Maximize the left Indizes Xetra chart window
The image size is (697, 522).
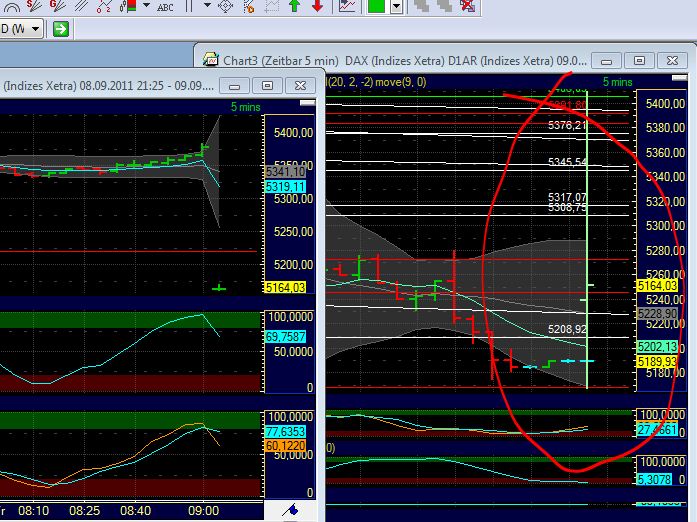pos(267,86)
